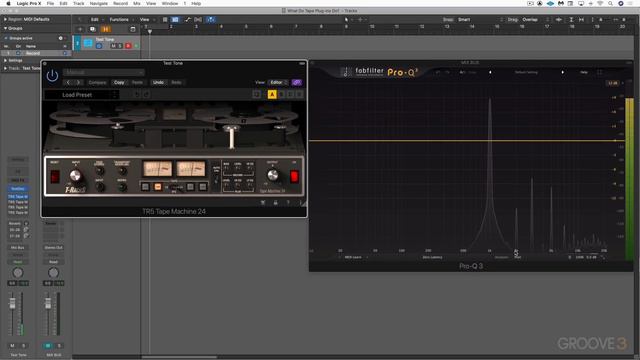This screenshot has width=640, height=360.
Task: Click the T-RackS Reset button
Action: tap(55, 176)
